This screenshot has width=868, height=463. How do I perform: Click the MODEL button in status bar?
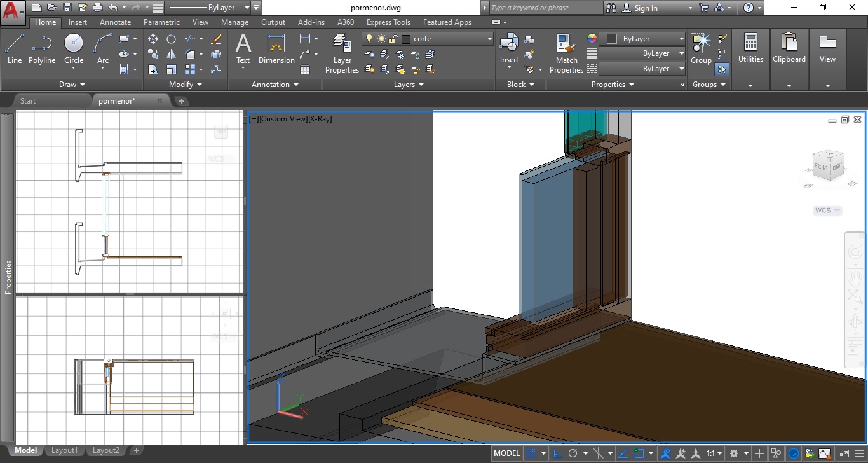[506, 453]
